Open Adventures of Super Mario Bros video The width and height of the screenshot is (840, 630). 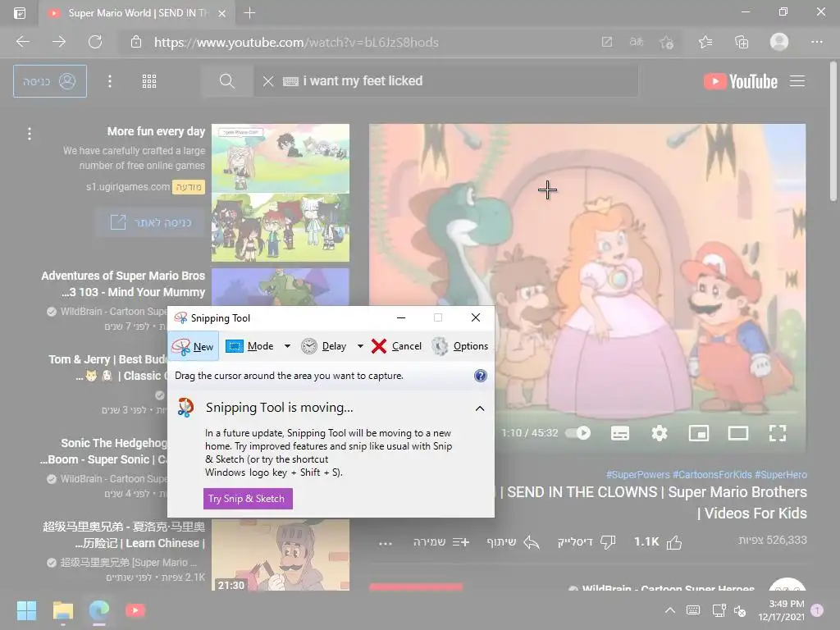(123, 284)
